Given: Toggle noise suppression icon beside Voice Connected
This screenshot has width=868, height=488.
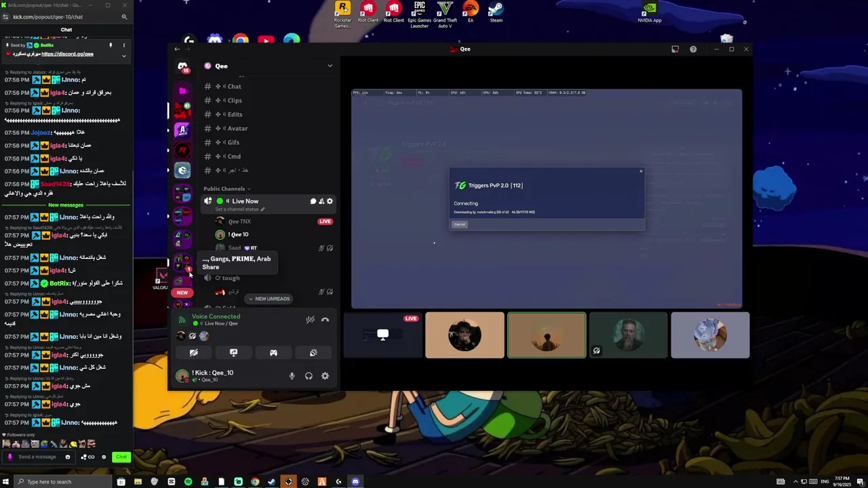Looking at the screenshot, I should click(x=310, y=320).
